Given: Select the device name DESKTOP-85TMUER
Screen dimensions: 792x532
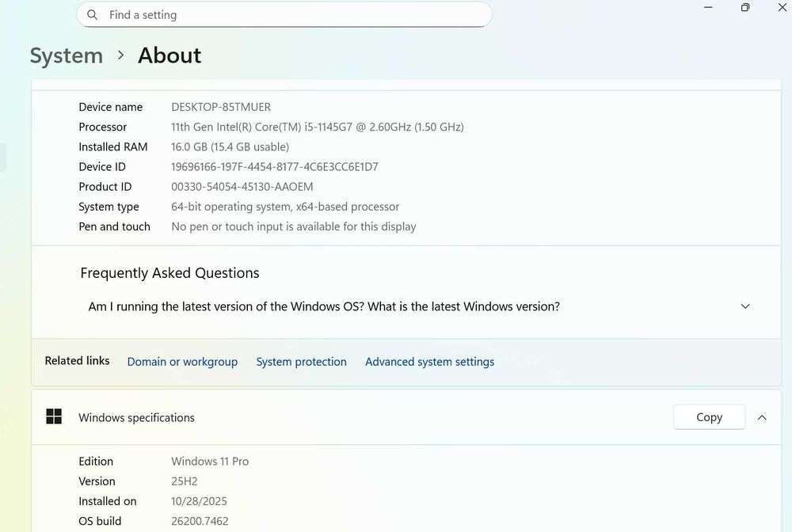Looking at the screenshot, I should (x=221, y=107).
